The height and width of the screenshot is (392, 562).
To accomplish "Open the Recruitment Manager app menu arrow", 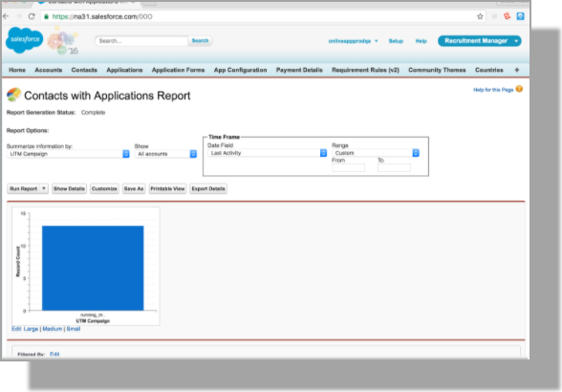I will point(516,41).
